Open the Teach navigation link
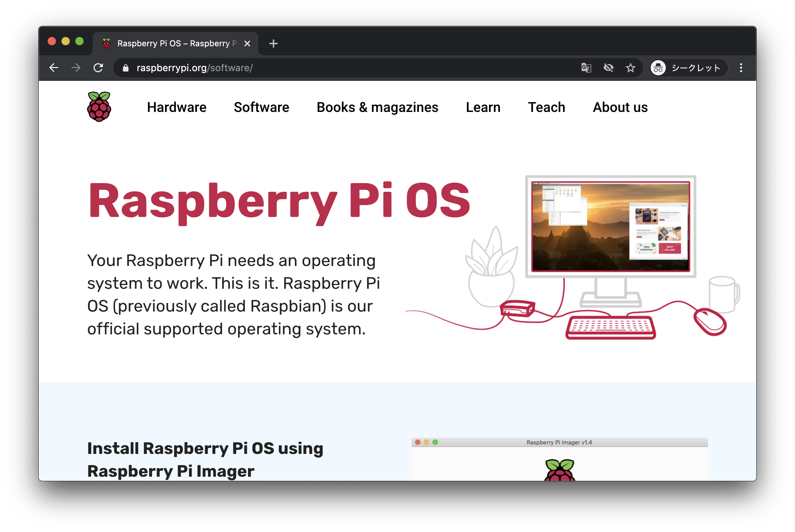 (x=546, y=107)
